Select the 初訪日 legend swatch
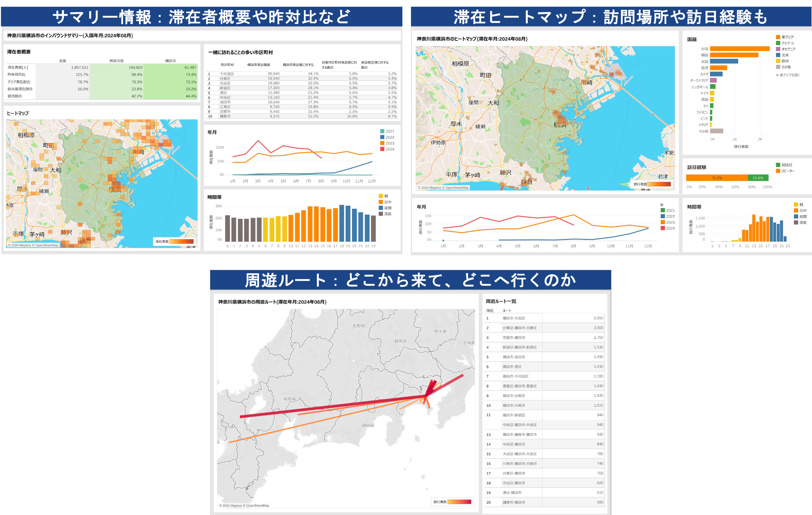Image resolution: width=812 pixels, height=515 pixels. click(x=778, y=165)
